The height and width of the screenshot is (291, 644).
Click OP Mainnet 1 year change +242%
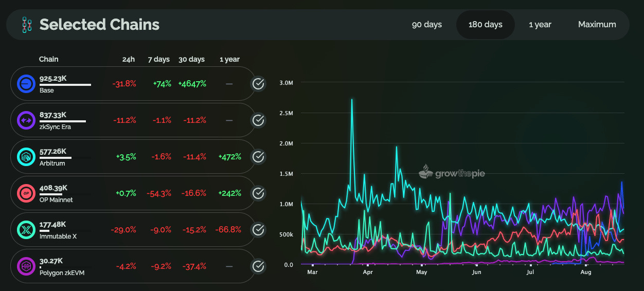(229, 193)
